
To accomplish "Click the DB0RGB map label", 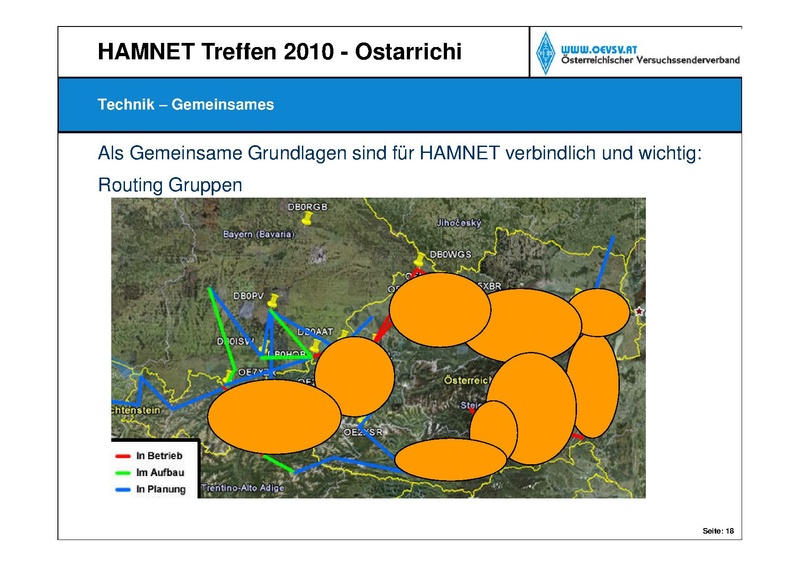I will (x=308, y=207).
